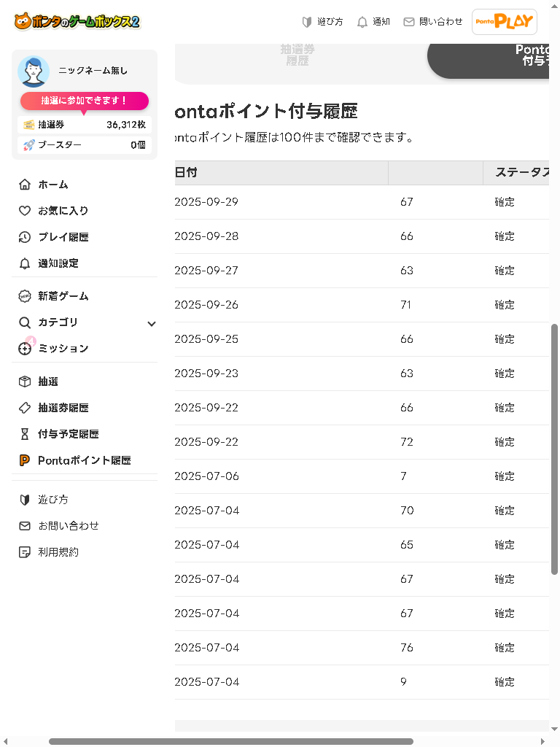Click the プレイ履歴 clock icon
This screenshot has width=560, height=747.
click(25, 237)
